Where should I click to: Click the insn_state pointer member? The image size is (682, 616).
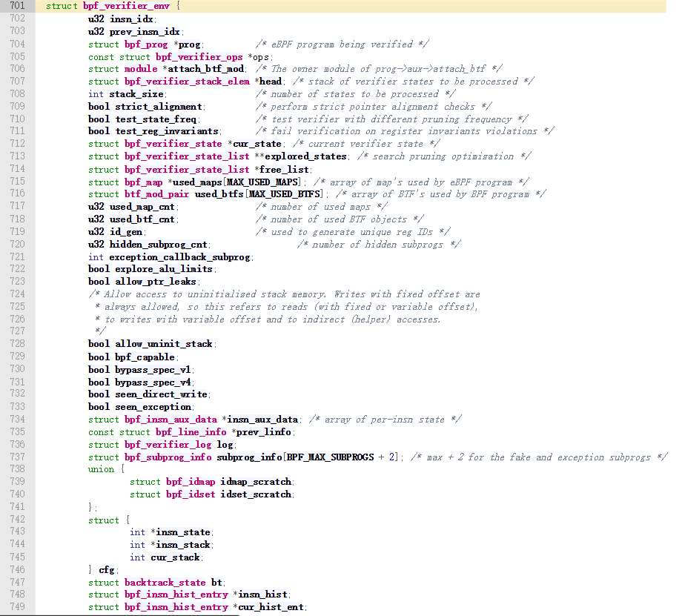click(183, 532)
